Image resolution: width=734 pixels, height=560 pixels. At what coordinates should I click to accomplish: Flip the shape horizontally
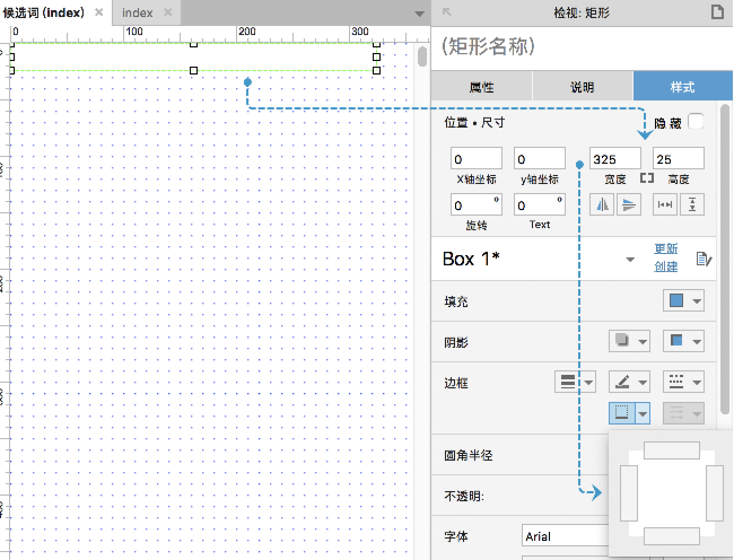pos(602,204)
